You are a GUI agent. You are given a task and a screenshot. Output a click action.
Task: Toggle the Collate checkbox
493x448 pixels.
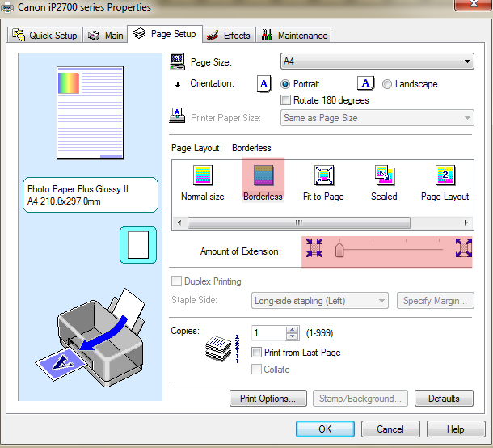[256, 369]
